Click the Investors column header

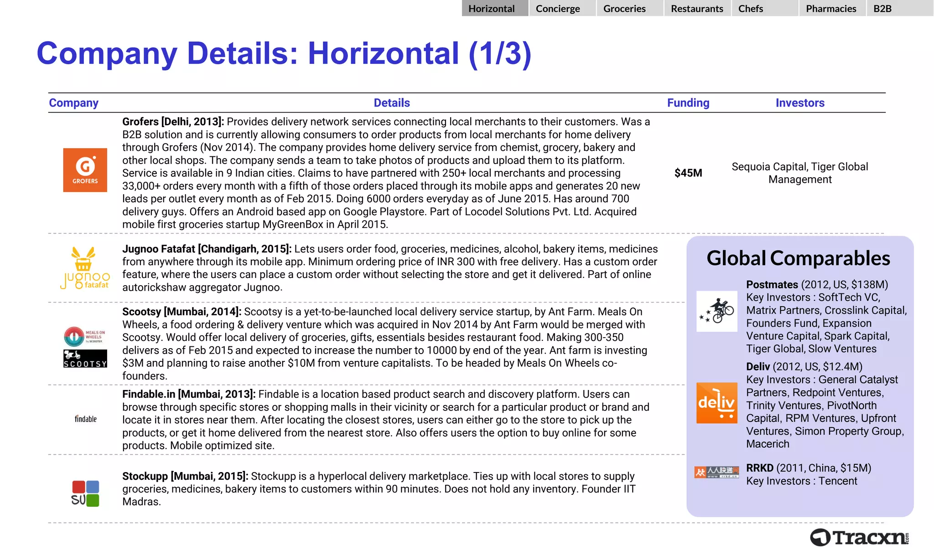[x=800, y=103]
